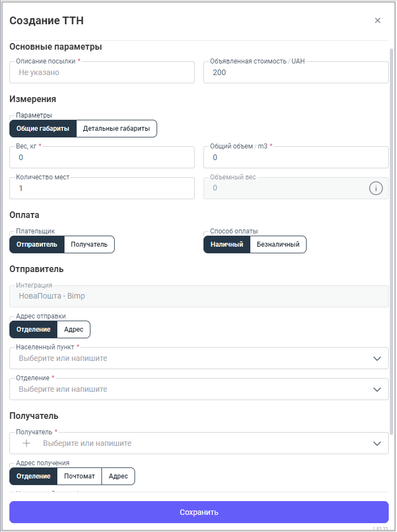Switch sender address type to Адрес
397x532 pixels.
[x=73, y=329]
